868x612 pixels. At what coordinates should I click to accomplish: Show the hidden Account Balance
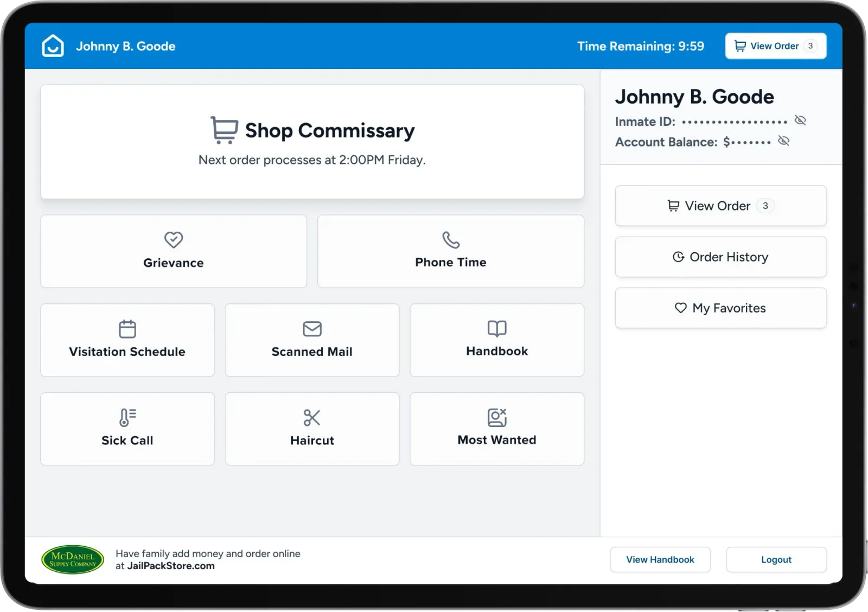pos(783,141)
